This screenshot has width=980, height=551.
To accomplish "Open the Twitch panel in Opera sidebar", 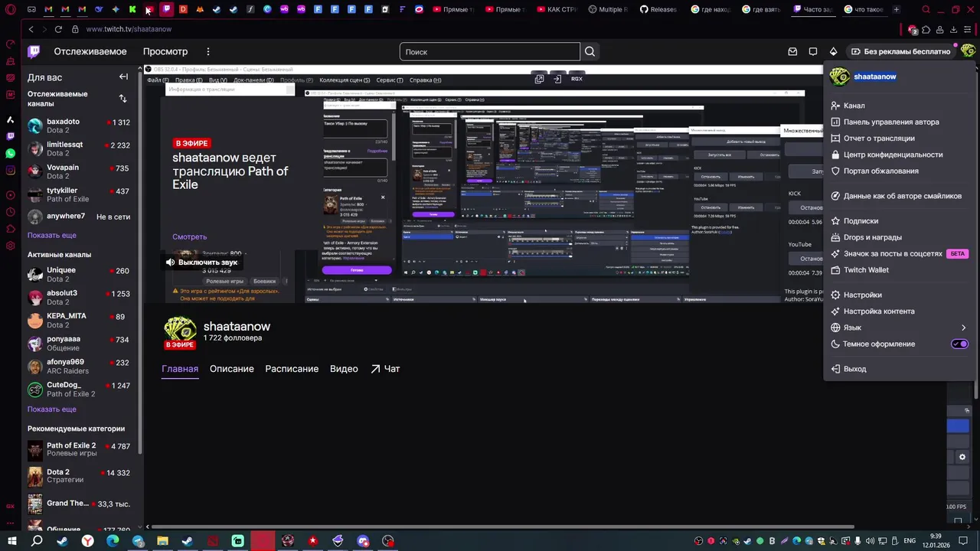I will (x=10, y=136).
